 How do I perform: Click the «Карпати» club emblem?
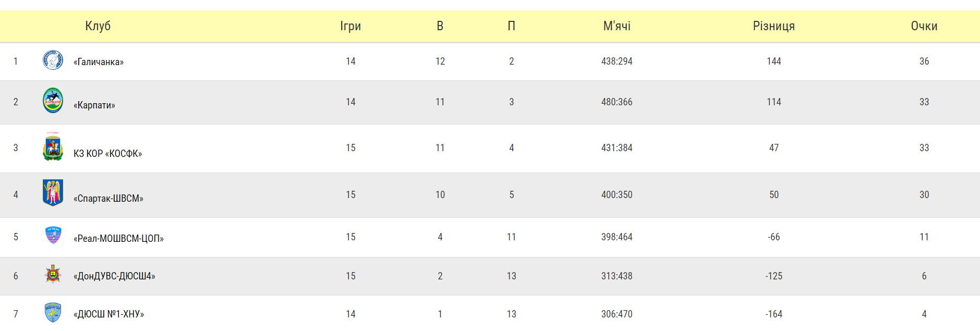(x=53, y=100)
